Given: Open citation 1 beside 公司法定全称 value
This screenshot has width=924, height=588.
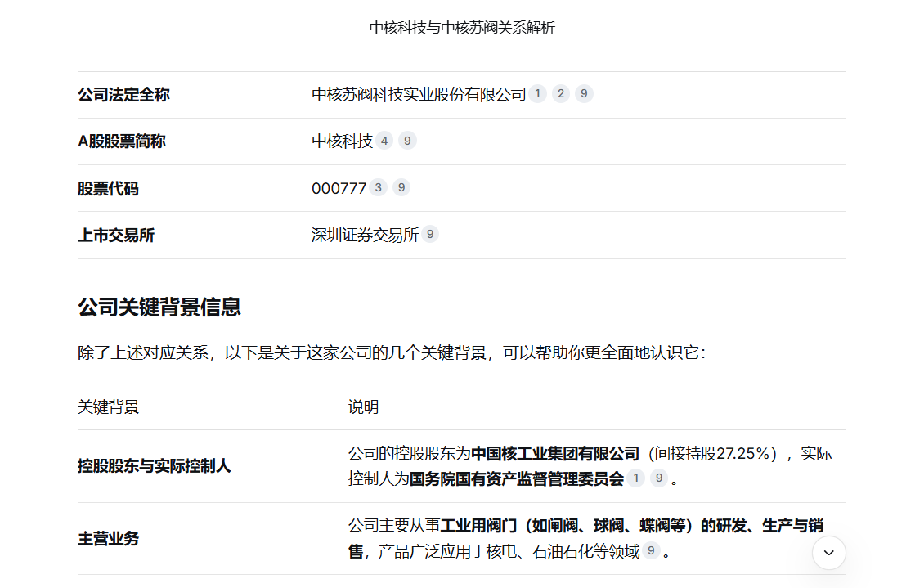Looking at the screenshot, I should (x=537, y=94).
